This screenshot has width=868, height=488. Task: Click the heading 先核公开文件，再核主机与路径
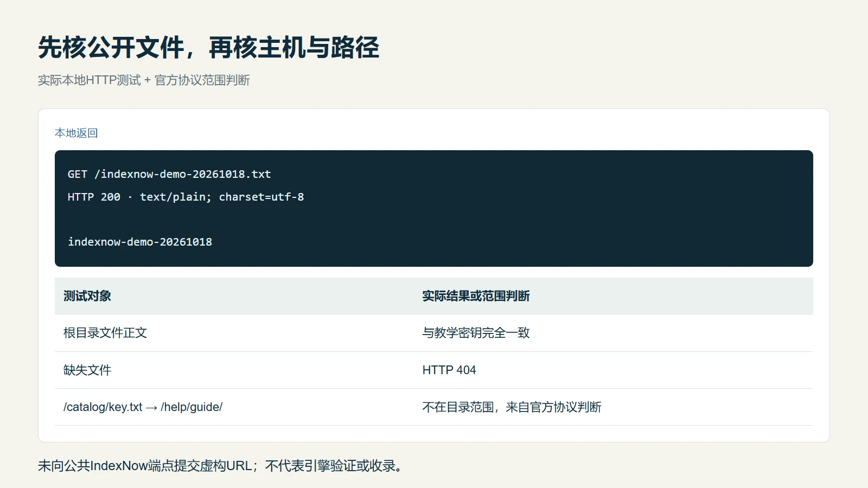pyautogui.click(x=209, y=48)
